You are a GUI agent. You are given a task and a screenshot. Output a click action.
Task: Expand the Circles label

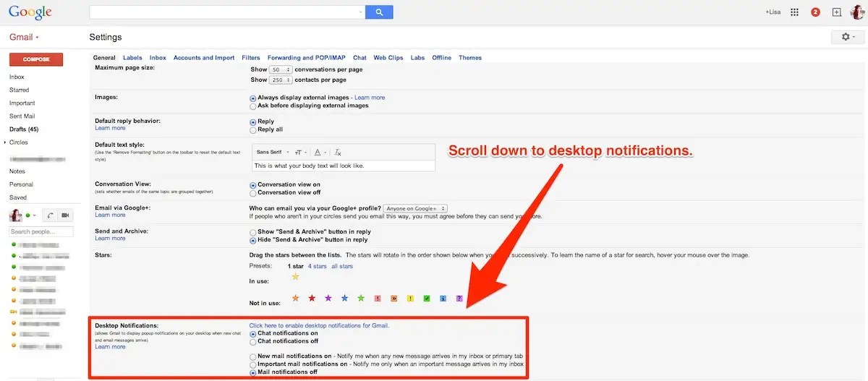point(5,142)
